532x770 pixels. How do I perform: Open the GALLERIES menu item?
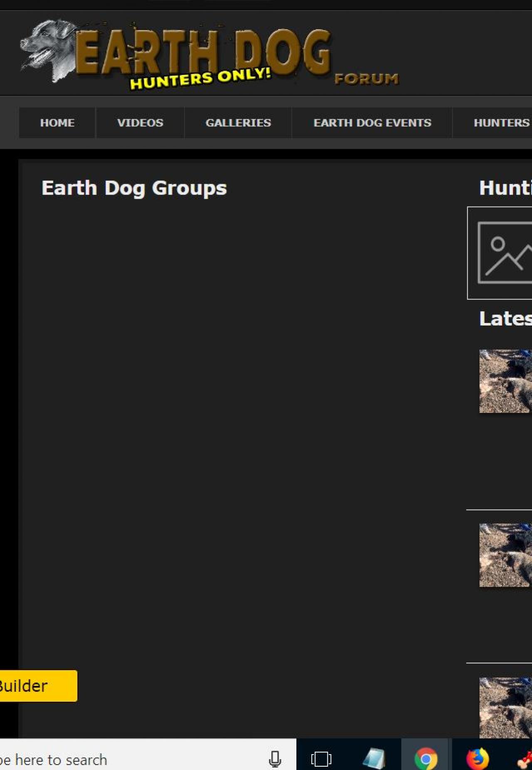pos(238,123)
